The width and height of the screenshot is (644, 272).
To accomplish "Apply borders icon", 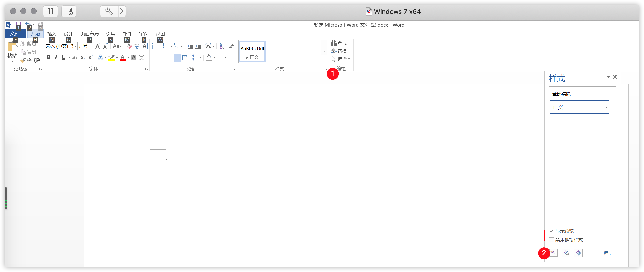I will tap(220, 58).
